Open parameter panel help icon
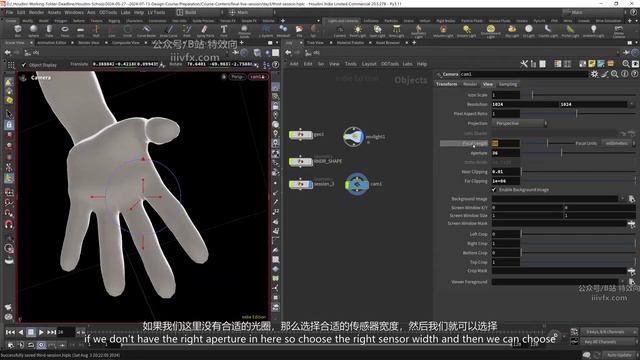Image resolution: width=640 pixels, height=360 pixels. 634,74
